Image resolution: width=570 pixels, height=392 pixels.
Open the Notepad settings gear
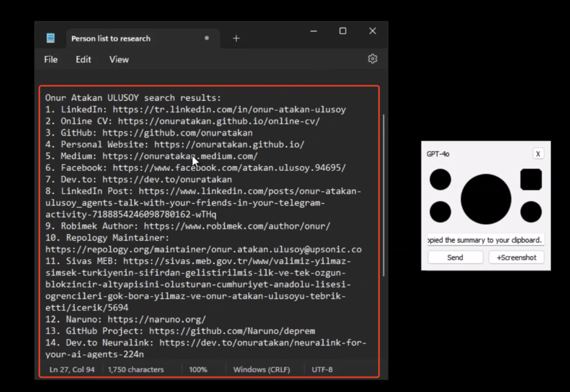[x=372, y=59]
